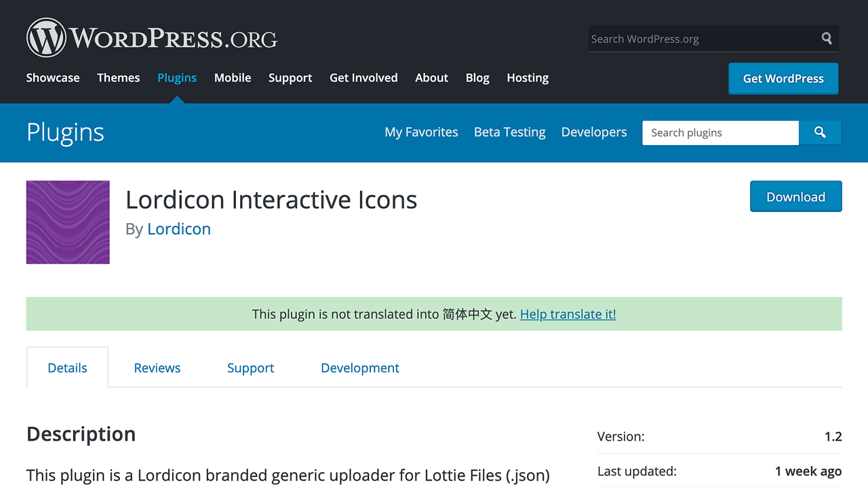Click the purple Lordicon plugin thumbnail
The width and height of the screenshot is (868, 488).
tap(68, 222)
